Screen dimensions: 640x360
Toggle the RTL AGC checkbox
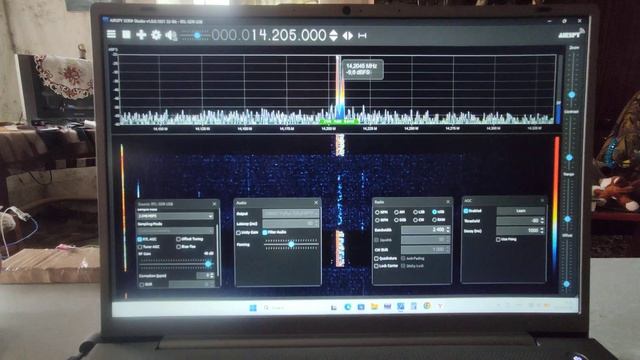[x=140, y=239]
